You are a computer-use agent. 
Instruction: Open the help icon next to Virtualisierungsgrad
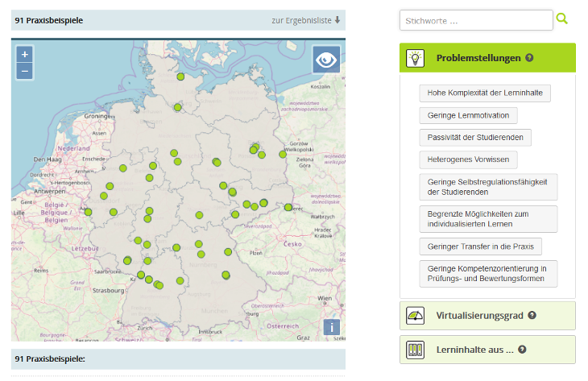point(532,316)
